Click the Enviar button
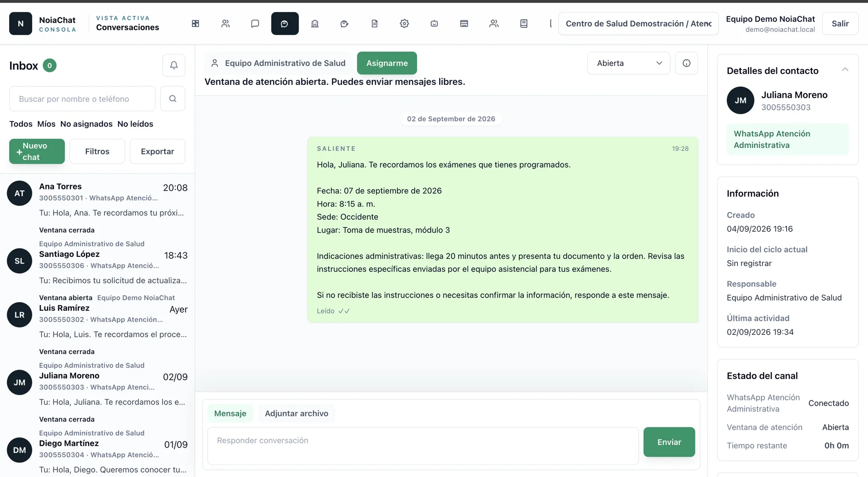The height and width of the screenshot is (477, 868). [x=669, y=442]
